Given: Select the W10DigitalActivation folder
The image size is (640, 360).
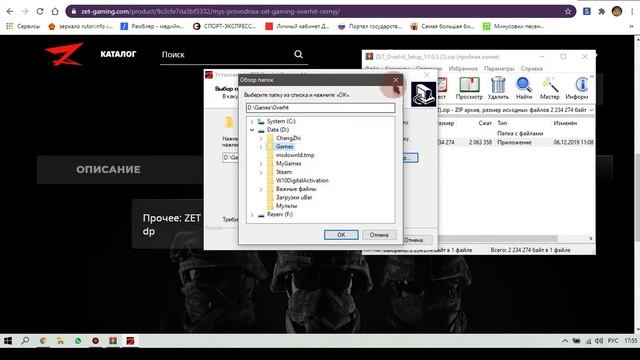Looking at the screenshot, I should (302, 180).
